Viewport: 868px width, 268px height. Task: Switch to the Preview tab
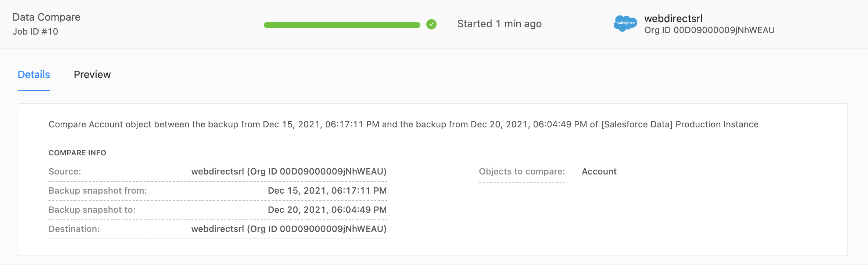[92, 75]
